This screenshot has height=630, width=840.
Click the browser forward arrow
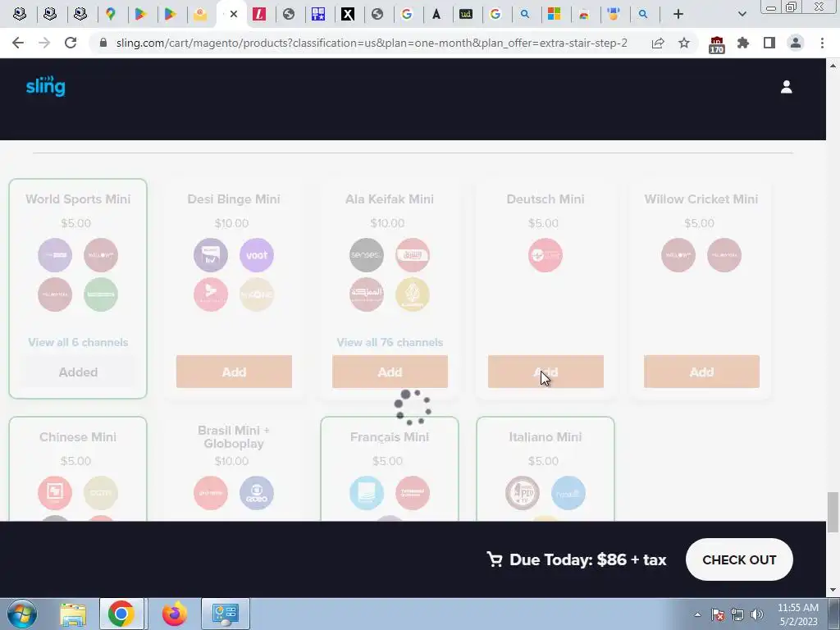44,43
